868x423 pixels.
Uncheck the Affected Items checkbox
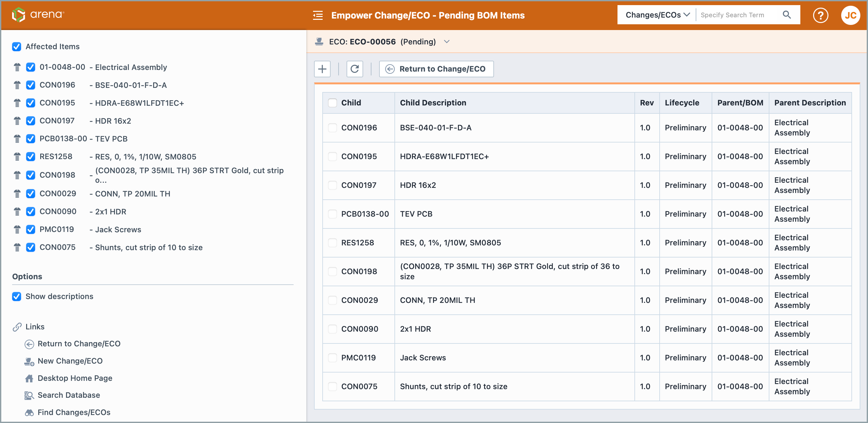tap(17, 47)
